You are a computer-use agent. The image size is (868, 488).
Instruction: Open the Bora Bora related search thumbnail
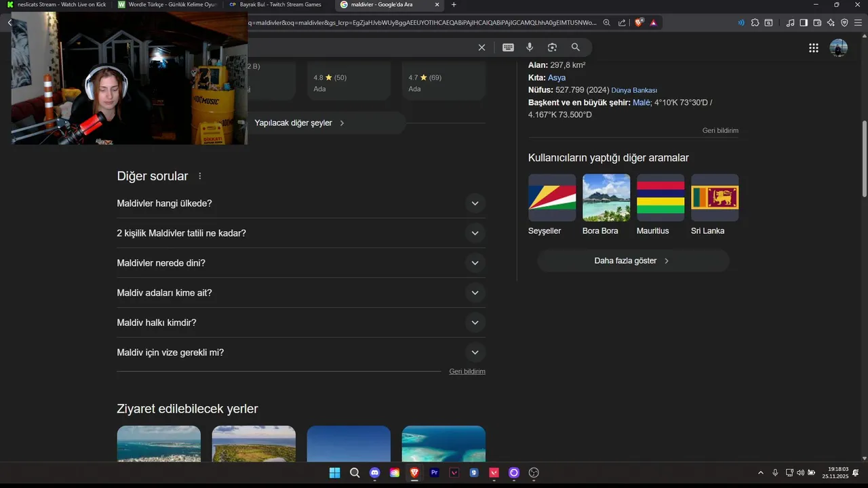(x=606, y=198)
